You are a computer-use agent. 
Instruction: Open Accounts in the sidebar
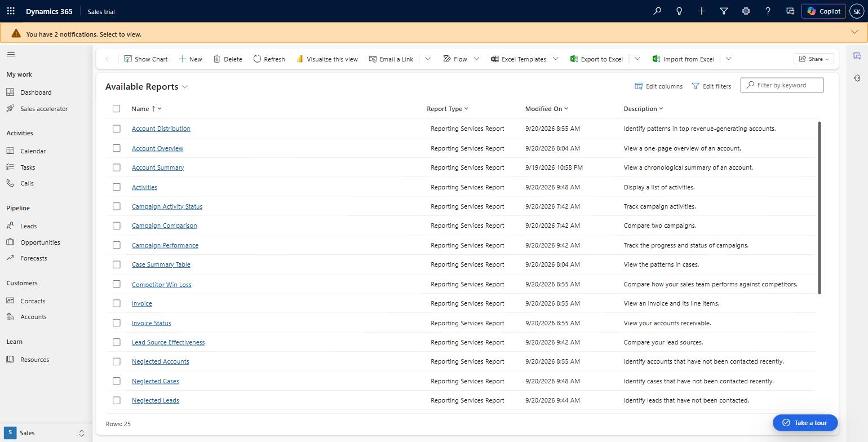[x=33, y=317]
